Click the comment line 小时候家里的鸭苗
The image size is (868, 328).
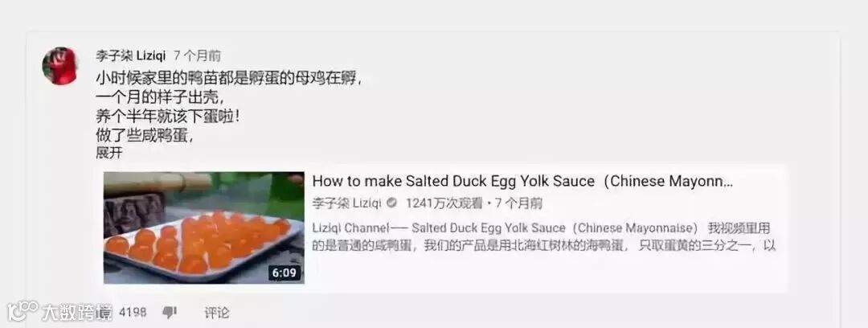click(x=229, y=78)
